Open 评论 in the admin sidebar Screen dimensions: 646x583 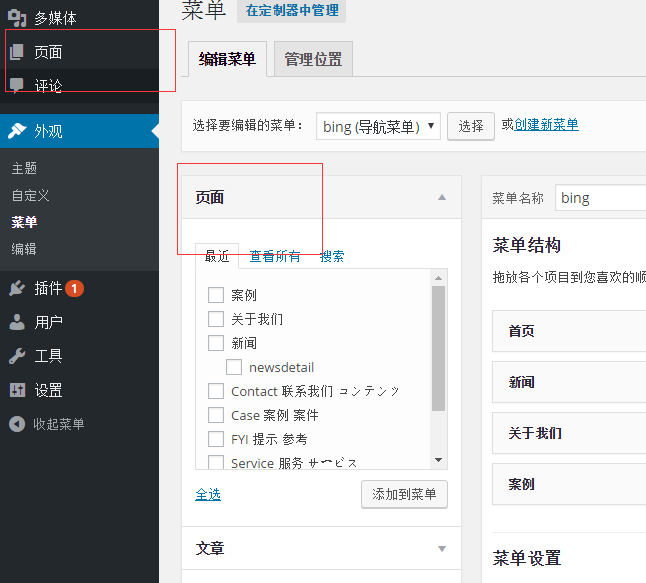pos(79,86)
